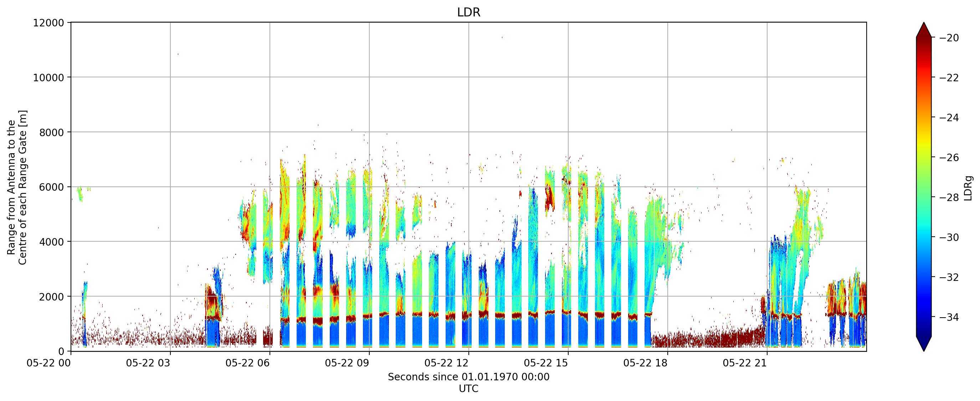
Task: Click the colorbar tick label −20
Action: (949, 38)
